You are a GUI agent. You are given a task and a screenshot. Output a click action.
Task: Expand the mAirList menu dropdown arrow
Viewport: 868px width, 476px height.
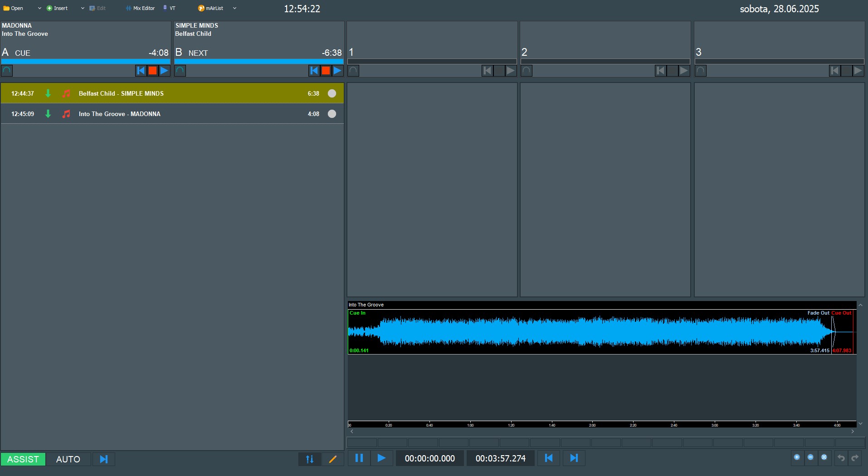tap(234, 8)
